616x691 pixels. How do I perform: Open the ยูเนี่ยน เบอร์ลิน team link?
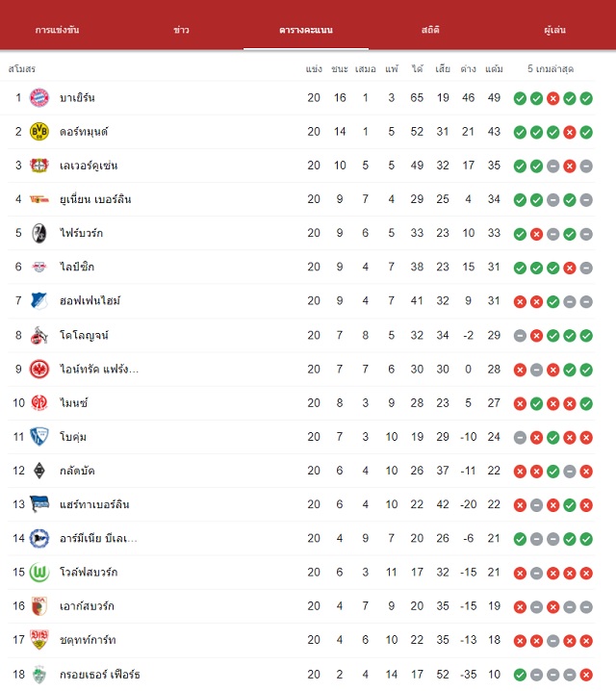click(x=95, y=199)
